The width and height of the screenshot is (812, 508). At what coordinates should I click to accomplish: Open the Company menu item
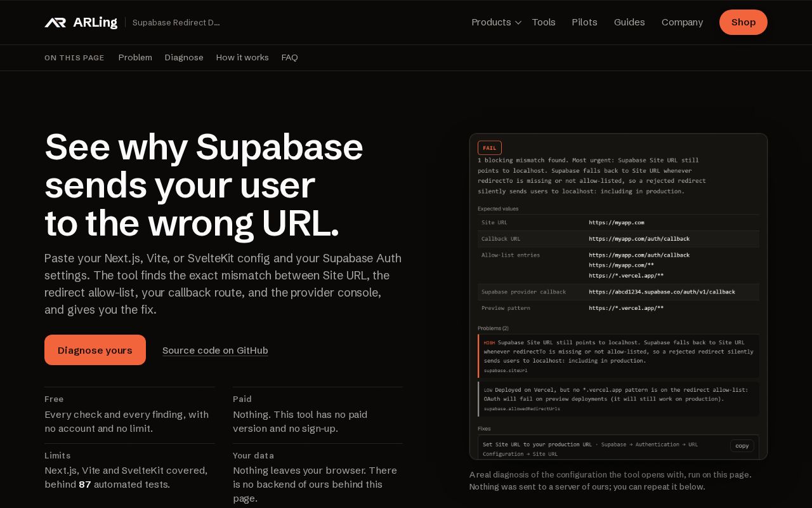click(x=682, y=22)
